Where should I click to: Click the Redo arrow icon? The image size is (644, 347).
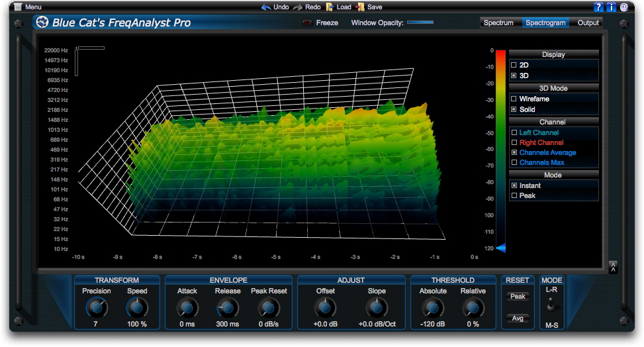(298, 7)
